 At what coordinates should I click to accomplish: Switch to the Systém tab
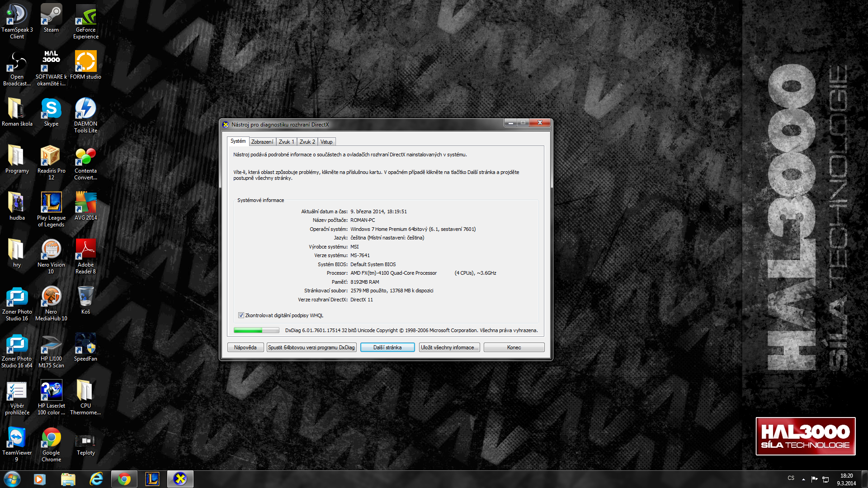click(238, 141)
